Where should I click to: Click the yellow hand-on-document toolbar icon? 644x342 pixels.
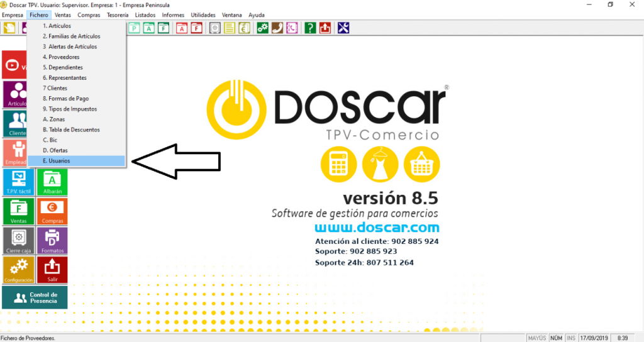[x=9, y=28]
